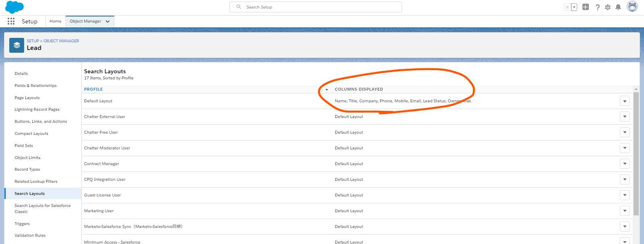This screenshot has height=244, width=644.
Task: Open the Marketing User row dropdown
Action: click(x=625, y=211)
